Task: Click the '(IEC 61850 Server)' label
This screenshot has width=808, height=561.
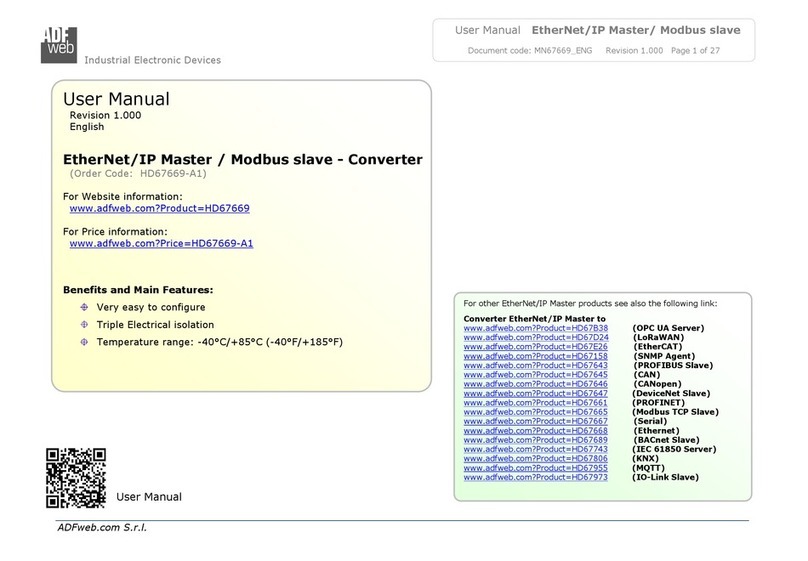Action: pos(674,449)
